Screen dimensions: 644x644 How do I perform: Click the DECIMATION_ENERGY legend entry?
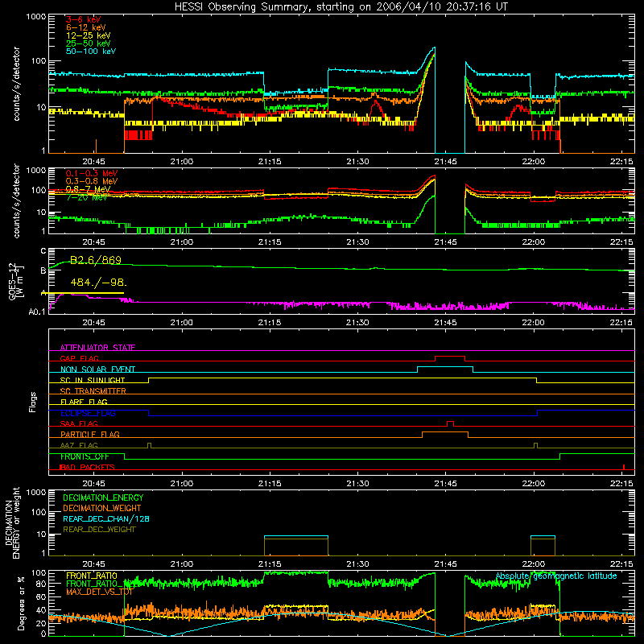103,497
